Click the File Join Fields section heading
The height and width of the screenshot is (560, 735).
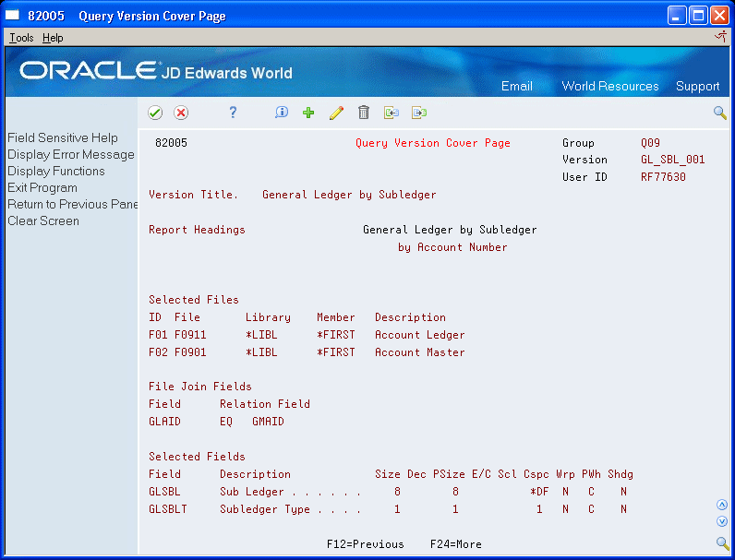point(200,387)
